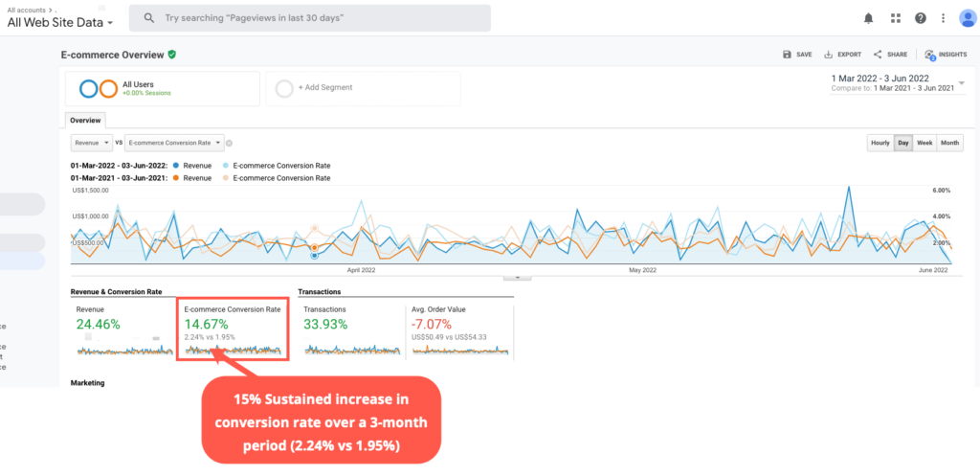Open E-commerce Conversion Rate metric dropdown
980x476 pixels.
click(174, 143)
